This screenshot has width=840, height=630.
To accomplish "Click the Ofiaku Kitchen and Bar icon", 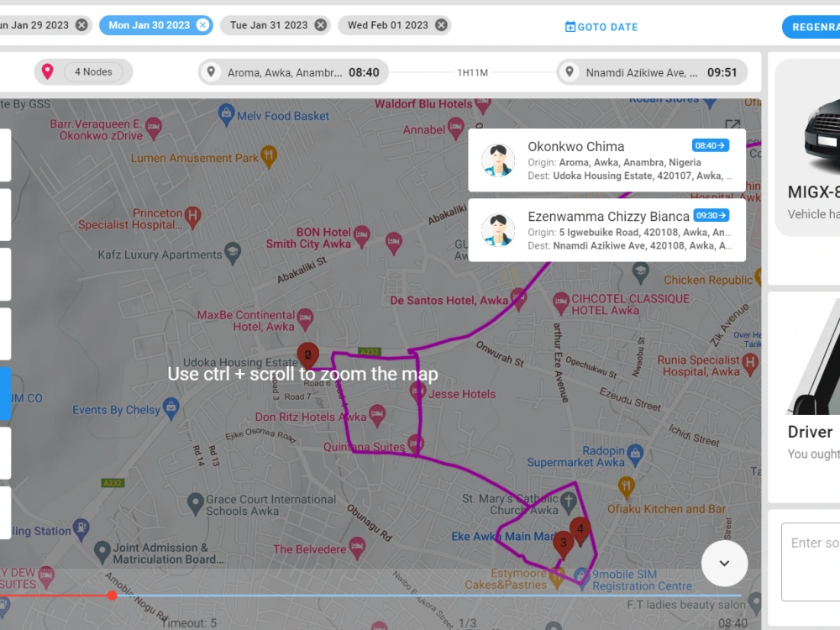I will pos(626,487).
